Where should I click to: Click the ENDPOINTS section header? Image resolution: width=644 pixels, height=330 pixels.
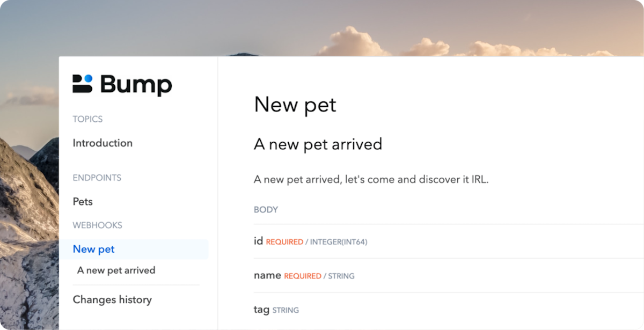coord(97,178)
